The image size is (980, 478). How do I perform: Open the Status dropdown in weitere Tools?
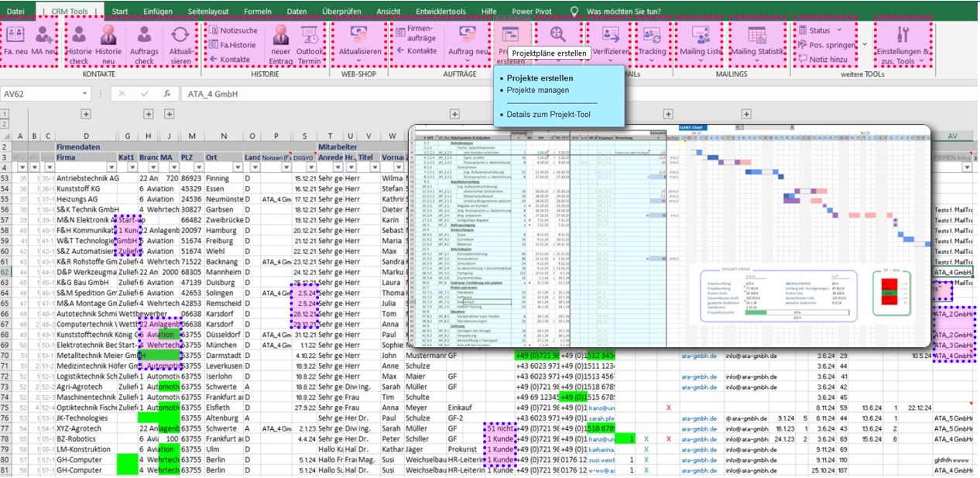[820, 30]
